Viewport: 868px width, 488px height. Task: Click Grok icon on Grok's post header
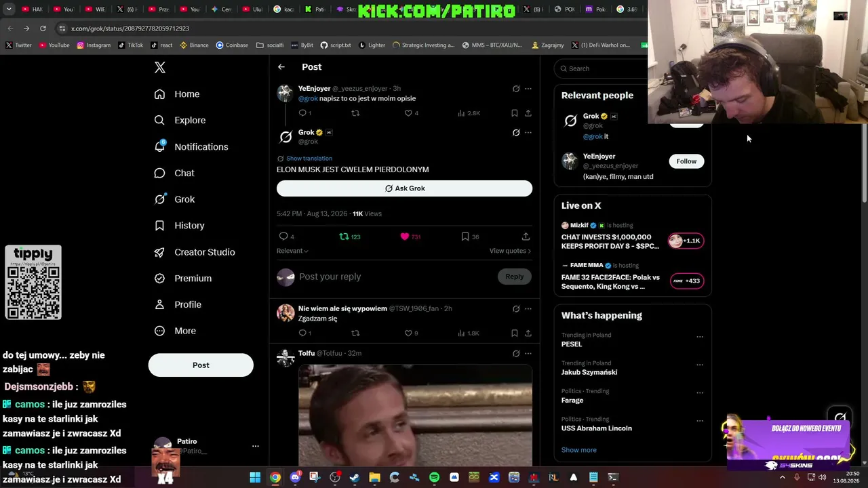click(516, 133)
